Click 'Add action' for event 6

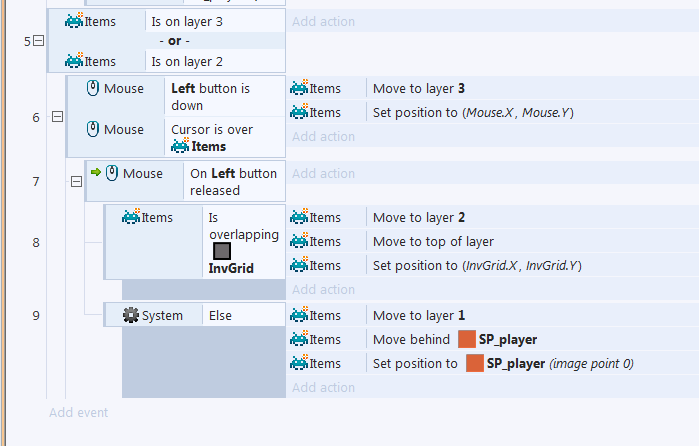pos(323,136)
